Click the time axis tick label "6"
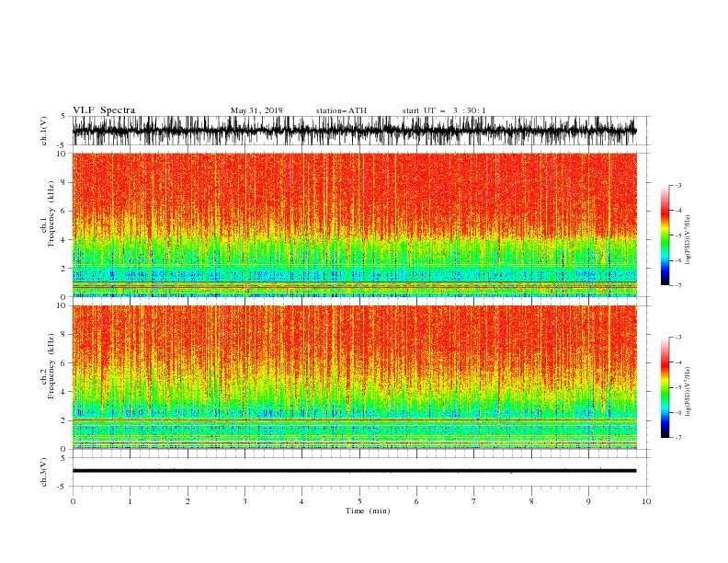 point(416,501)
